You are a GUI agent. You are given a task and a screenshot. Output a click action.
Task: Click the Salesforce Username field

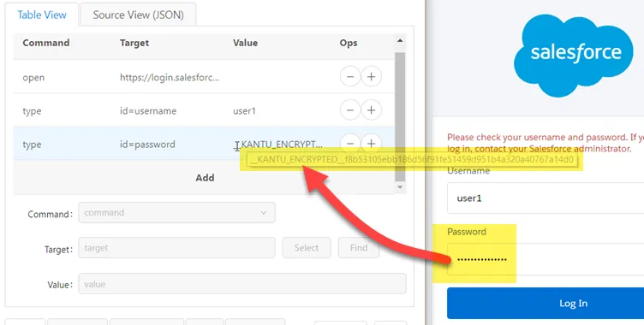(x=546, y=198)
